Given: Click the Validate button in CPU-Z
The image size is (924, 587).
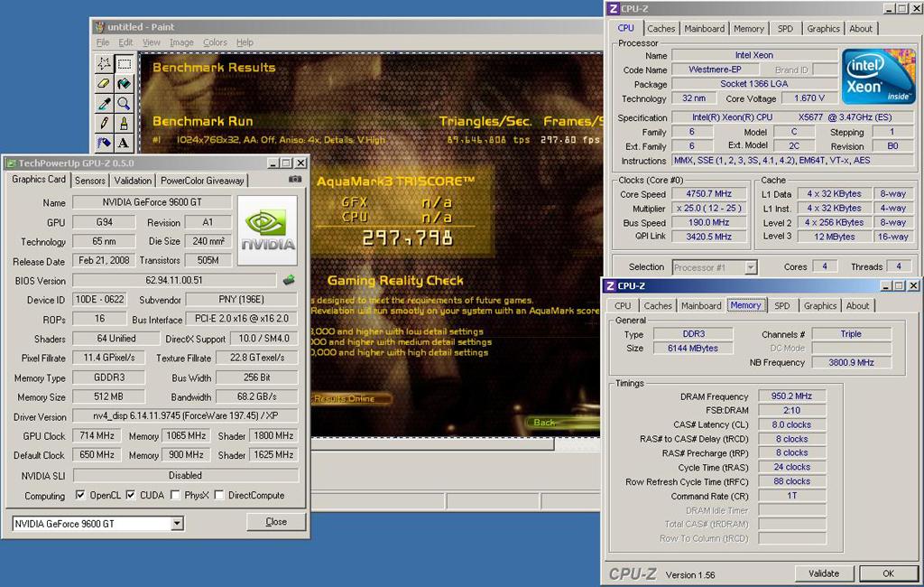Looking at the screenshot, I should pyautogui.click(x=823, y=573).
